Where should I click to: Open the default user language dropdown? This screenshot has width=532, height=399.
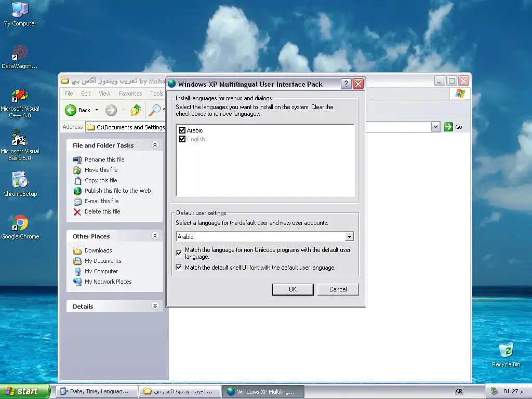tap(349, 236)
